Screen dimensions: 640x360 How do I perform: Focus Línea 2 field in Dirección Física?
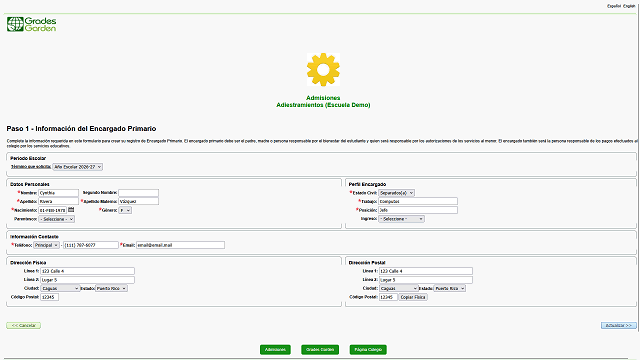[x=87, y=280]
